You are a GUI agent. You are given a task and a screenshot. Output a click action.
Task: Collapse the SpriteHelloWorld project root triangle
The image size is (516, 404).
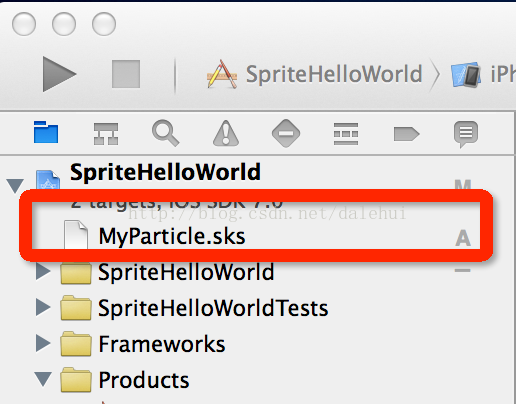tap(15, 186)
